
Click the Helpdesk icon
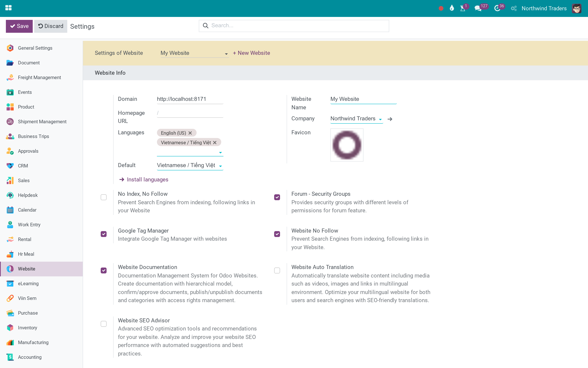coord(10,195)
